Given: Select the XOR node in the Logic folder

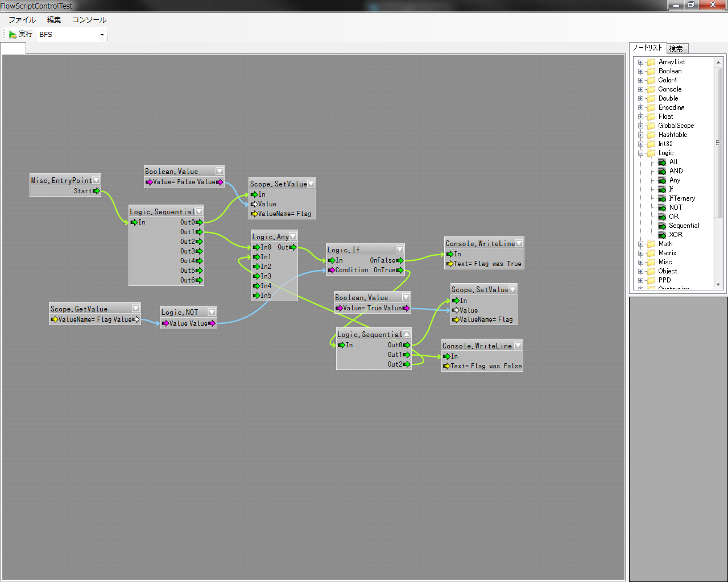Looking at the screenshot, I should click(x=675, y=235).
